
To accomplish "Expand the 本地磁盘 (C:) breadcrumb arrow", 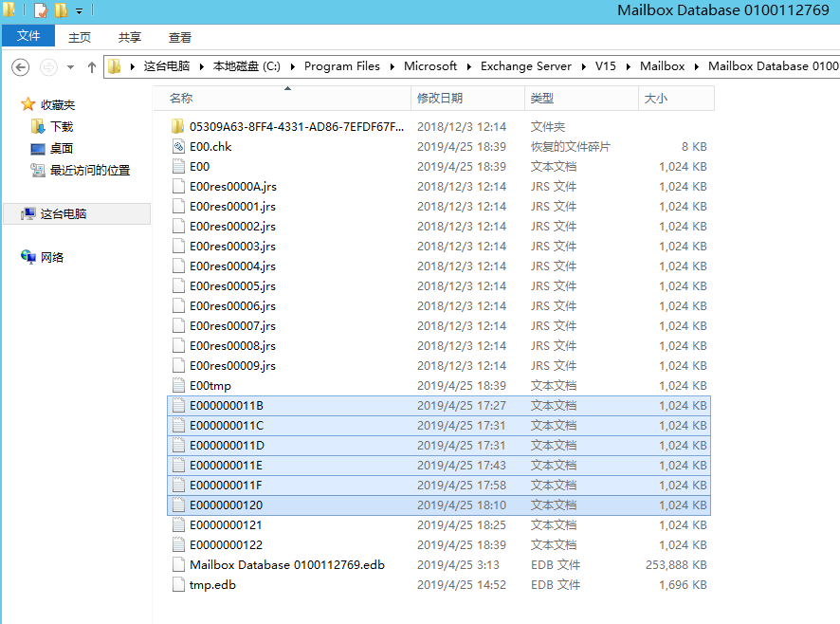I will [293, 66].
